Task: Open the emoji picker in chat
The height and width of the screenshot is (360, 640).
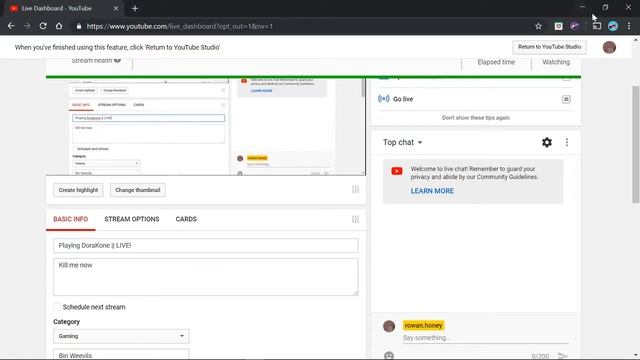Action: 389,356
